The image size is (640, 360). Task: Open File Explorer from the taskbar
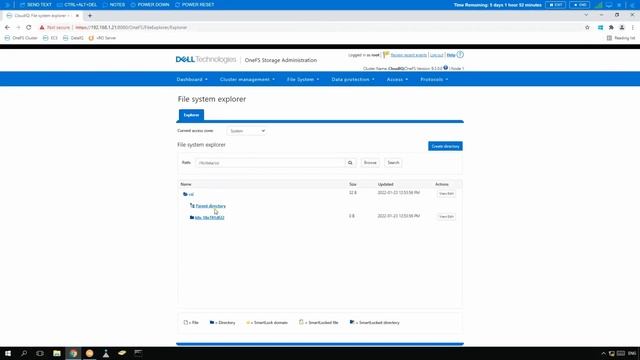click(57, 353)
